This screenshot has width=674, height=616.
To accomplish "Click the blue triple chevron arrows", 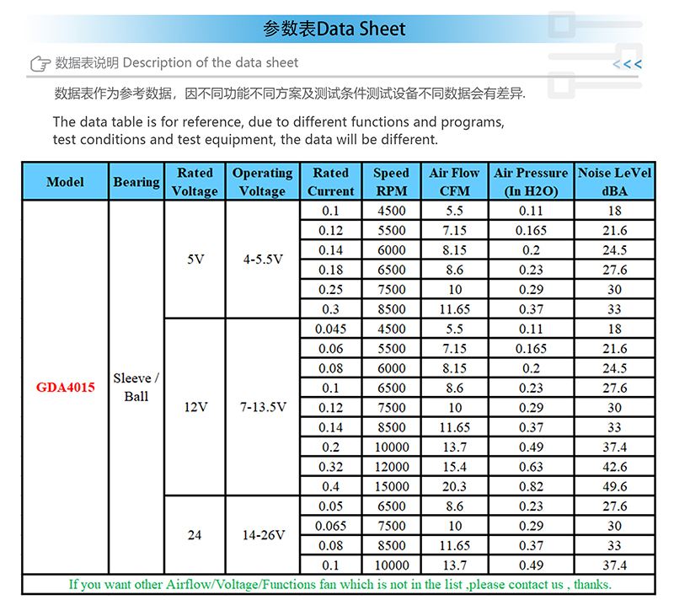I will (627, 65).
